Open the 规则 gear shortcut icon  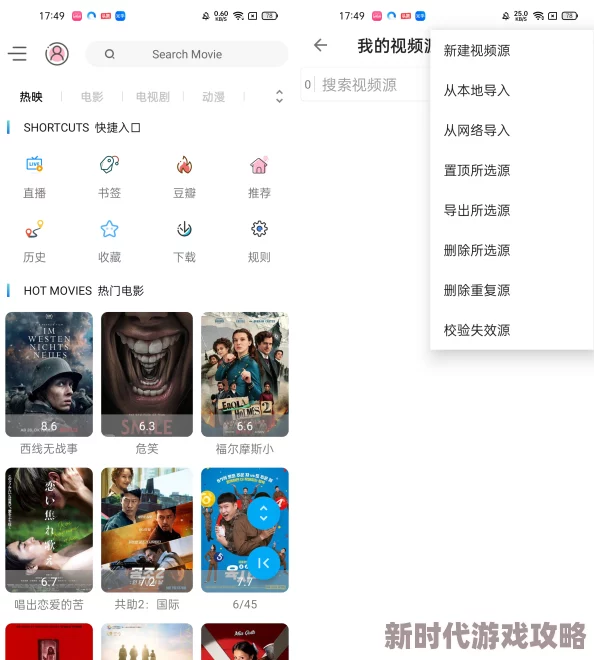point(259,229)
